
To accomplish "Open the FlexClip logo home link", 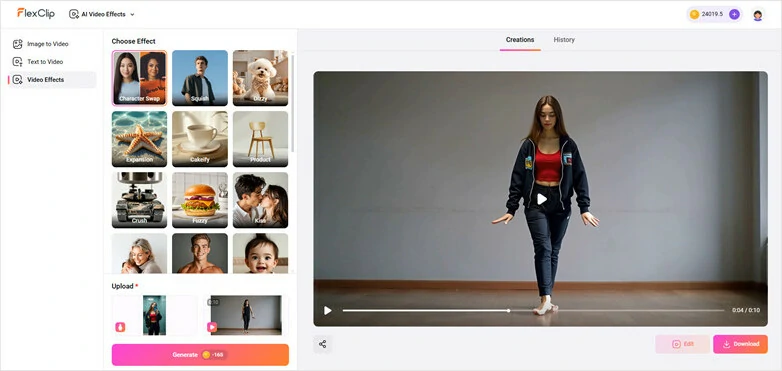I will (x=36, y=13).
